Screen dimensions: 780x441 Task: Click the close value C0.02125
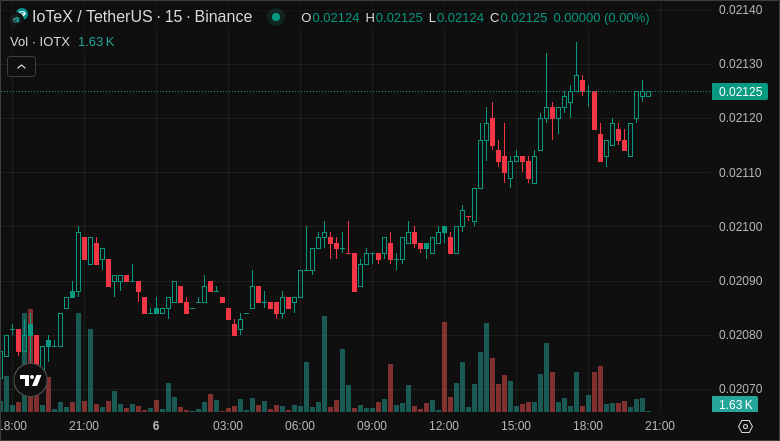click(x=519, y=18)
